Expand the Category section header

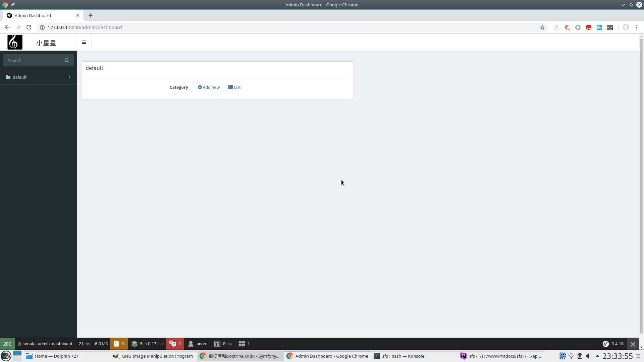point(179,87)
